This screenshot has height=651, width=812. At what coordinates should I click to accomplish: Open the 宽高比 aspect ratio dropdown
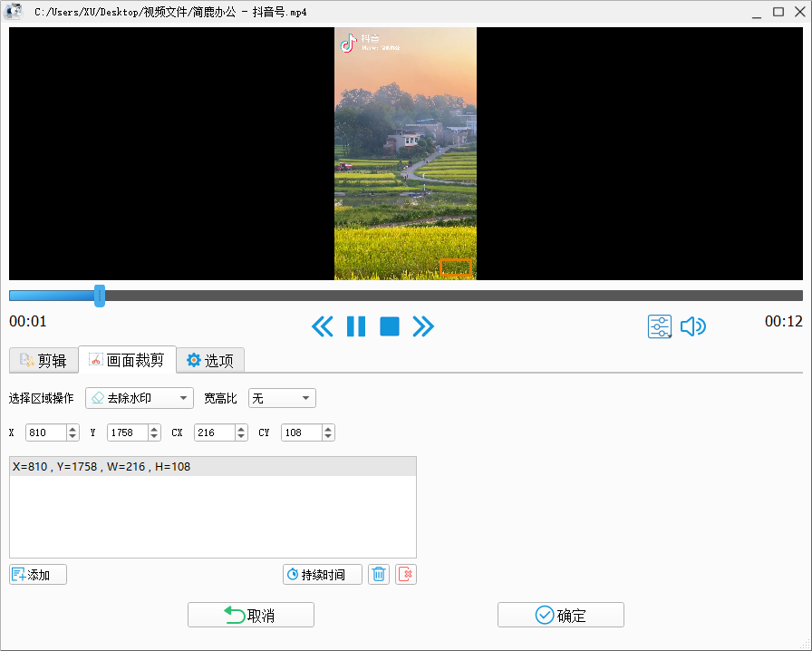281,397
